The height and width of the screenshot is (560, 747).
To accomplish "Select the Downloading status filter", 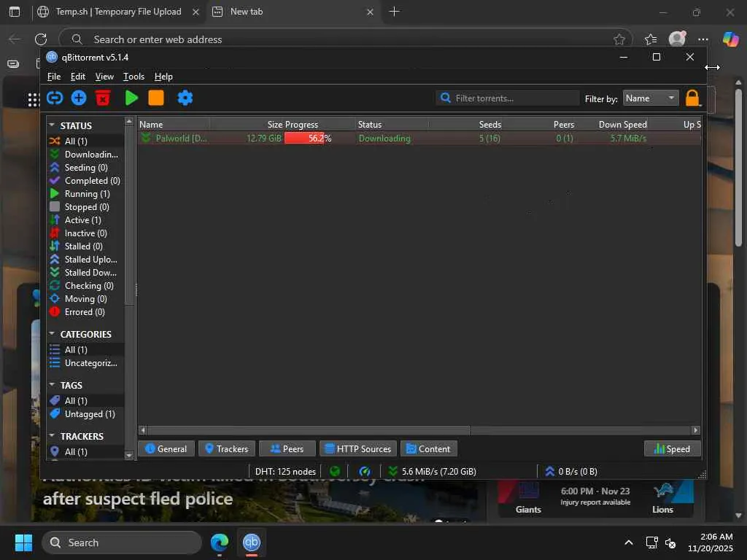I will coord(85,155).
